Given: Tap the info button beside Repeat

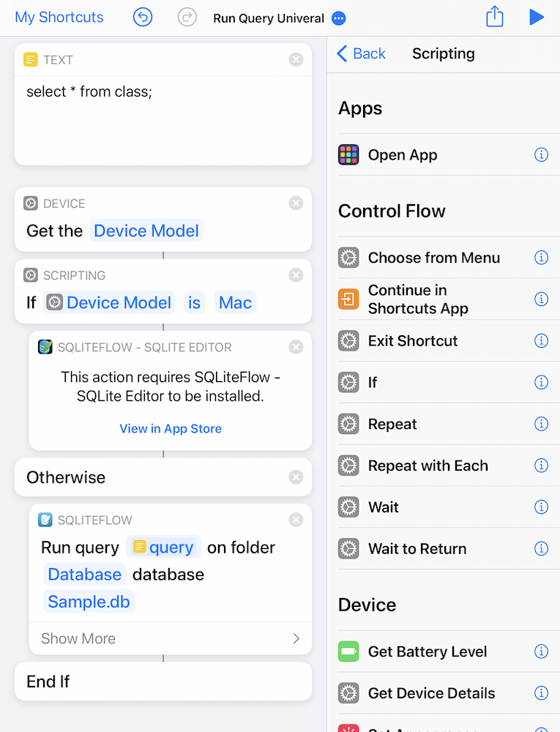Looking at the screenshot, I should click(541, 424).
